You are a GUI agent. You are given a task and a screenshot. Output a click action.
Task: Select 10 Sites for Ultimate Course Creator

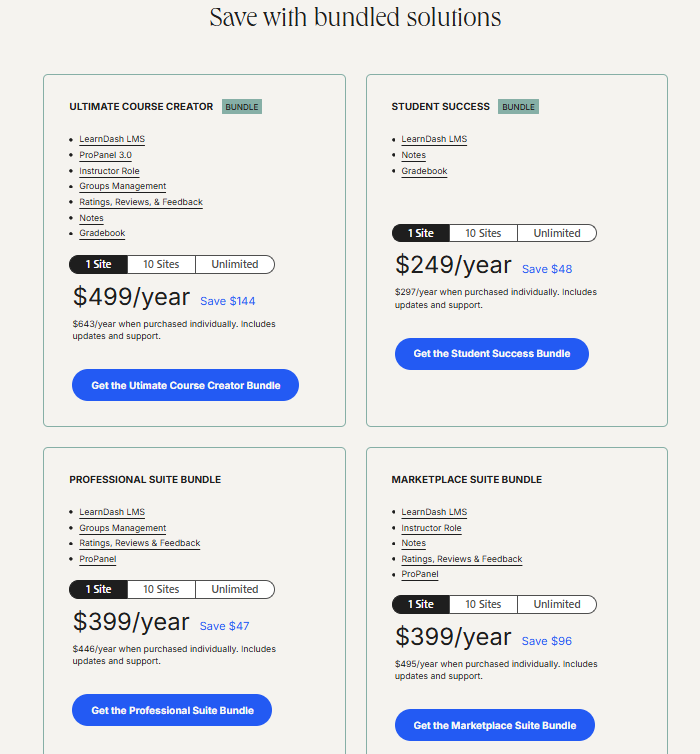tap(161, 264)
